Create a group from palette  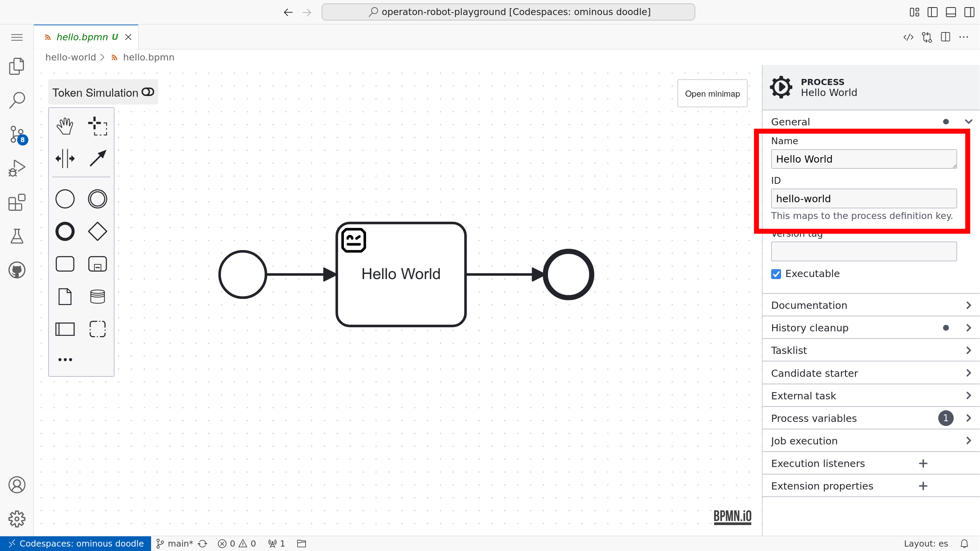coord(97,329)
